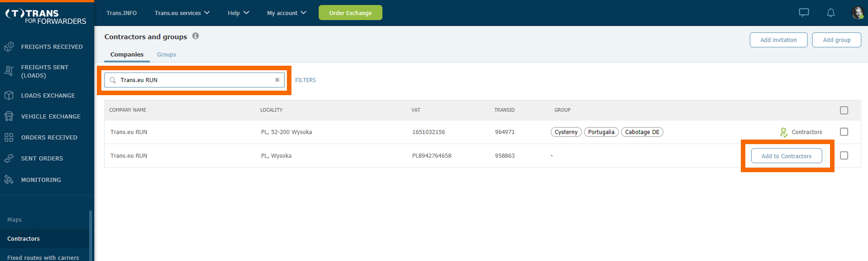Click the COMPANY NAME column header
The width and height of the screenshot is (868, 261).
pos(128,110)
